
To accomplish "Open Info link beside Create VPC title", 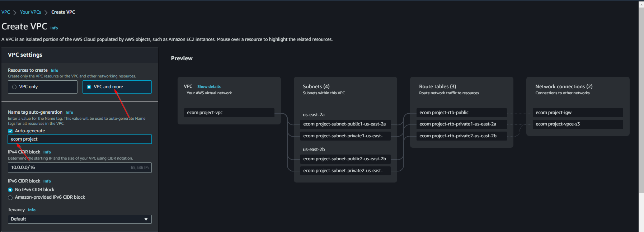I will (54, 28).
